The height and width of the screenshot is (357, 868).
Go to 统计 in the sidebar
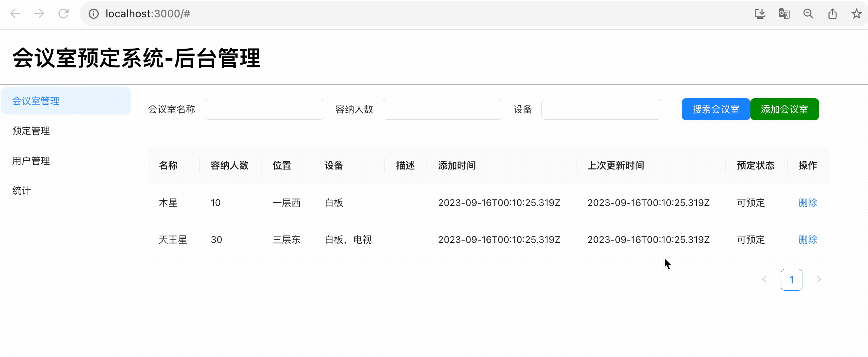[21, 191]
